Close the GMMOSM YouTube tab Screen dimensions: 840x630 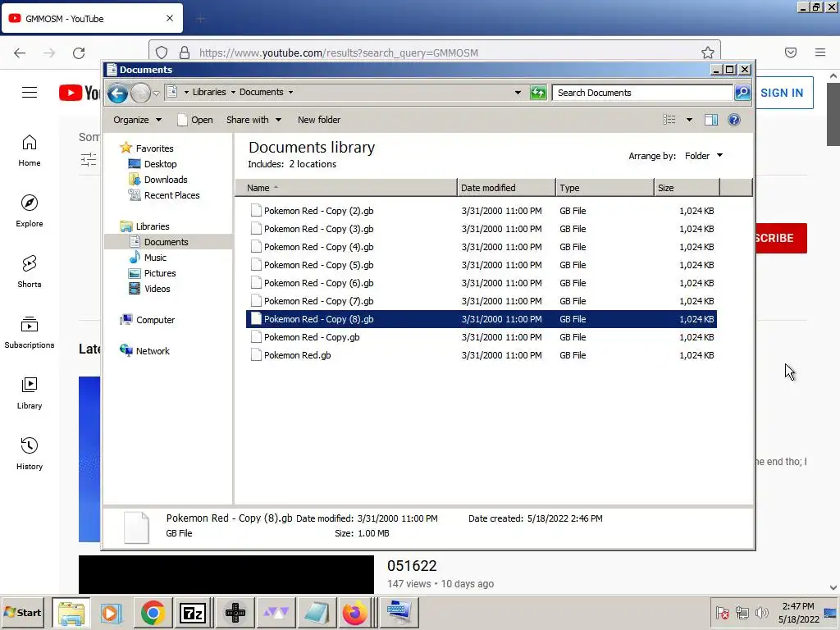click(x=170, y=18)
